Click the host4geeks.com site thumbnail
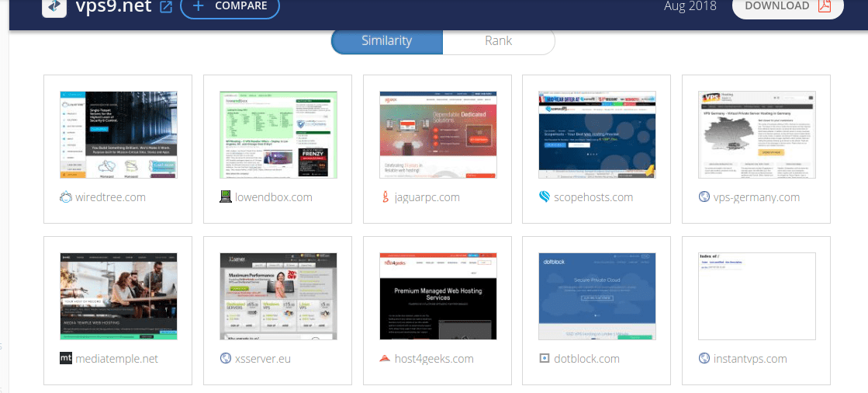 [x=437, y=296]
